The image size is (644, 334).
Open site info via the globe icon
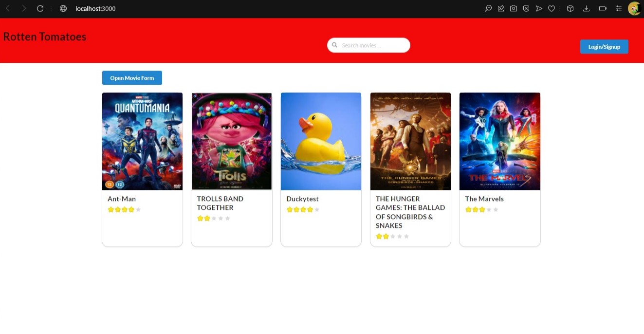coord(63,8)
